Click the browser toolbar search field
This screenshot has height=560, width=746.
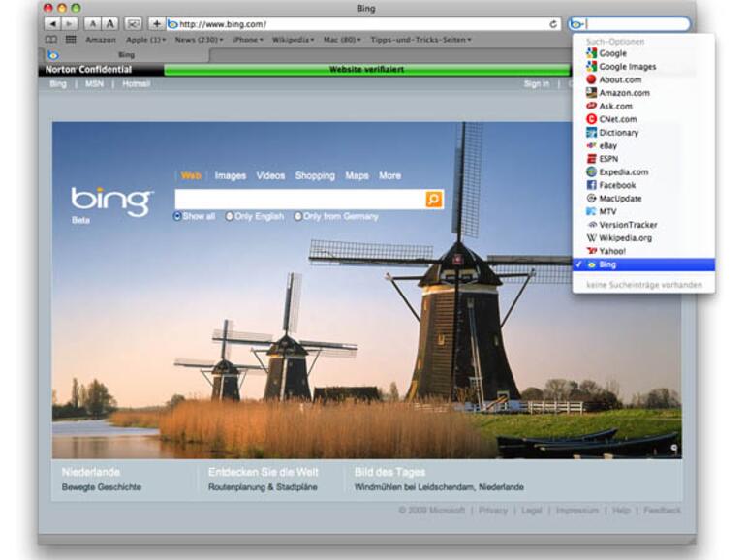(629, 24)
